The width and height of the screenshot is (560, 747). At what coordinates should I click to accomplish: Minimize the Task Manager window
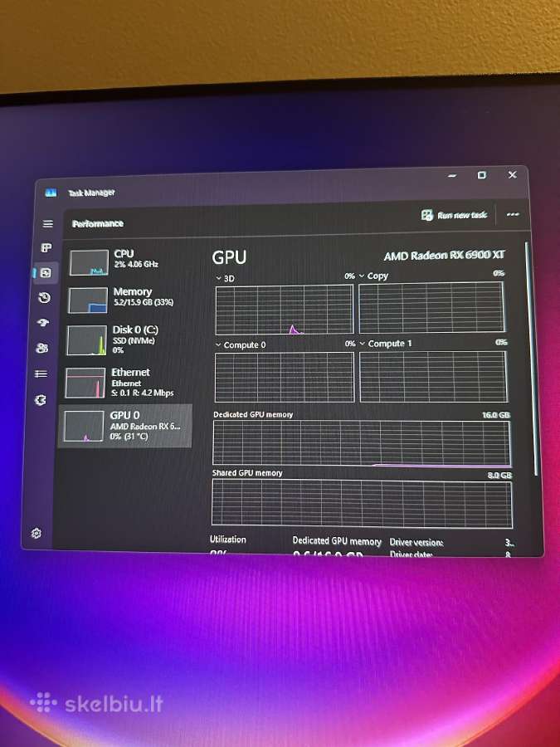452,176
